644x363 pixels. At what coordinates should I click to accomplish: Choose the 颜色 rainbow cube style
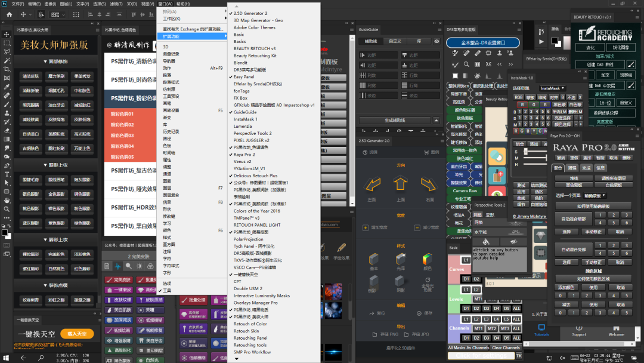click(427, 259)
